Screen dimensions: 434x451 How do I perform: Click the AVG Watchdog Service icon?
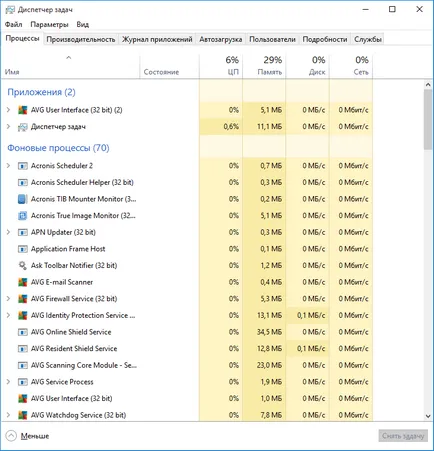22,415
